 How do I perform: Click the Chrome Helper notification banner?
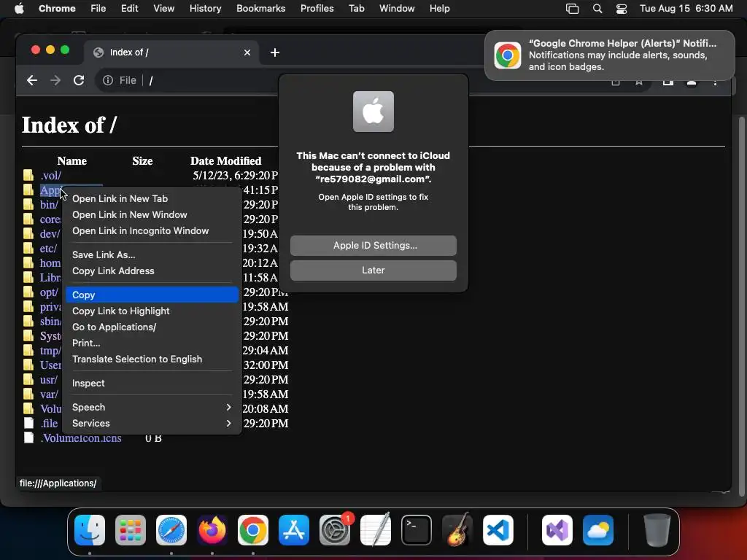(610, 55)
